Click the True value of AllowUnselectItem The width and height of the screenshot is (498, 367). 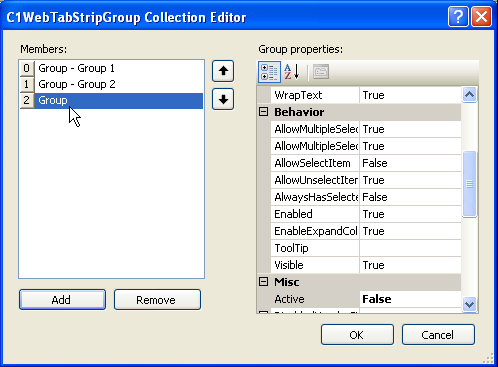click(410, 180)
